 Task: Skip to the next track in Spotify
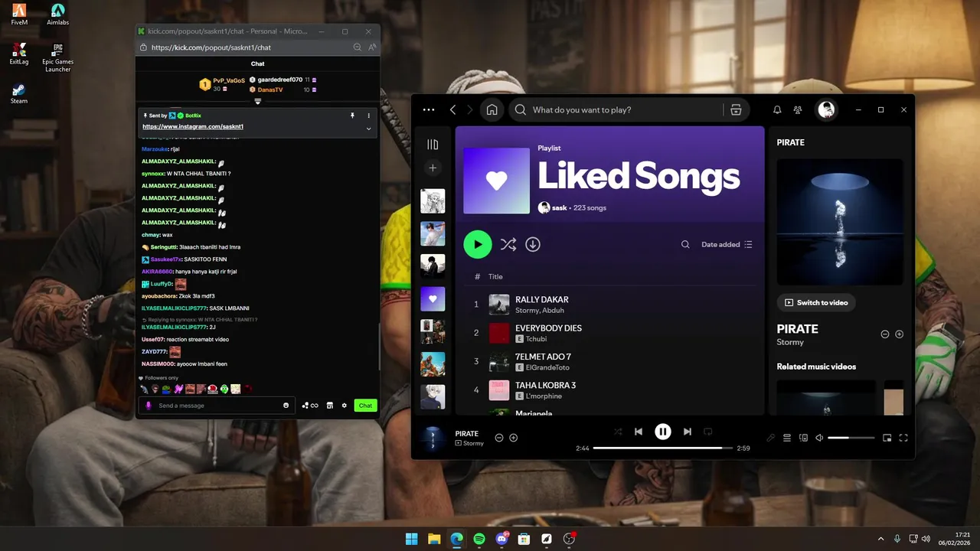click(x=688, y=432)
